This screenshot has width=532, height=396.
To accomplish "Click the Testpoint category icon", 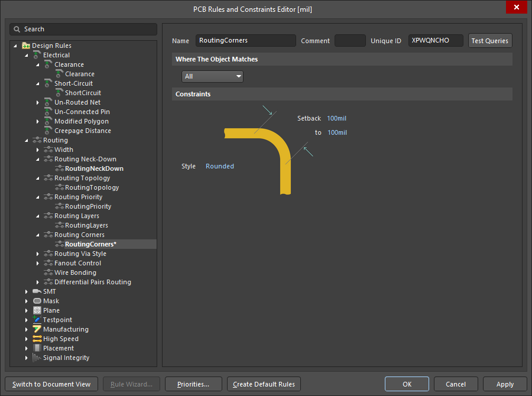I will (37, 320).
